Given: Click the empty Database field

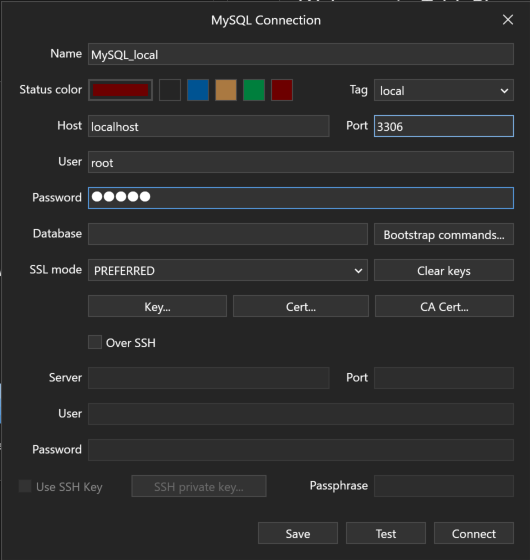Looking at the screenshot, I should (x=228, y=234).
